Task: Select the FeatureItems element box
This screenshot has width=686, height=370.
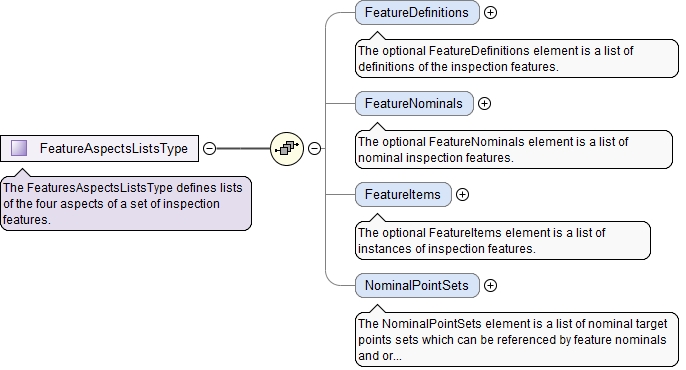Action: (x=403, y=195)
